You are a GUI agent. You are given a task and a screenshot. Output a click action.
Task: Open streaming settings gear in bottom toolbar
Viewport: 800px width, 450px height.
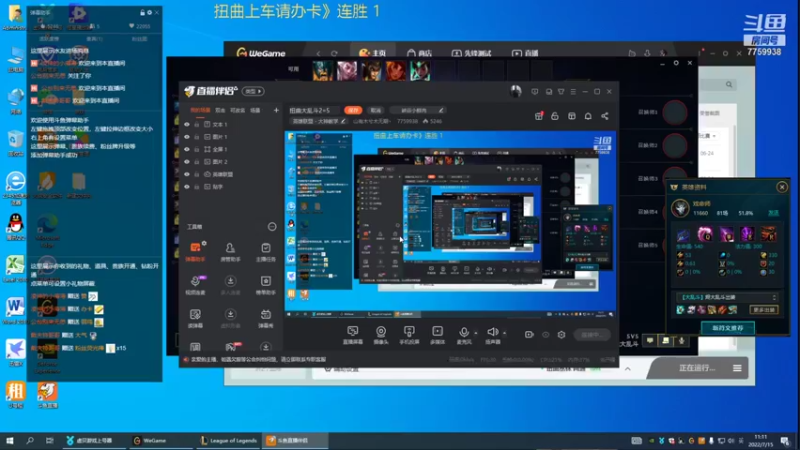[561, 335]
